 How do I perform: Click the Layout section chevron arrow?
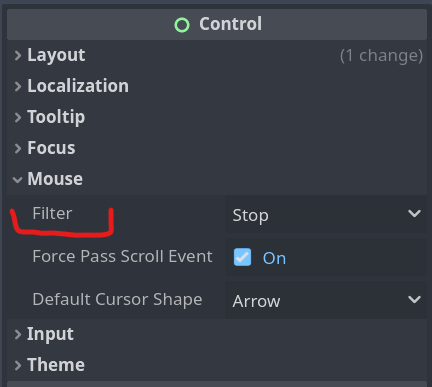(18, 56)
